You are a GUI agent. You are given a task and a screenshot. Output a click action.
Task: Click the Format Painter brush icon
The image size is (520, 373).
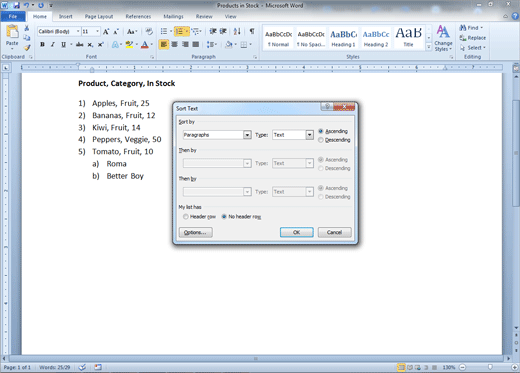27,48
